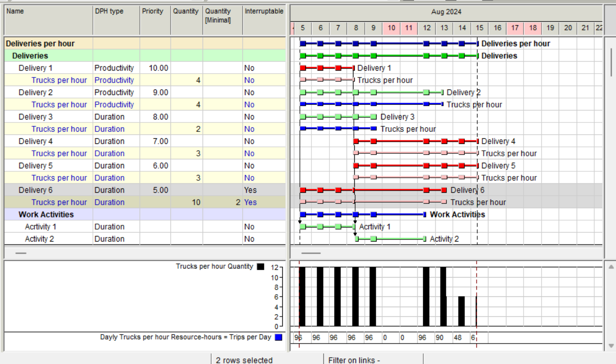Click the black Trucks per hour Quantity legend swatch
Image resolution: width=616 pixels, height=364 pixels.
260,266
